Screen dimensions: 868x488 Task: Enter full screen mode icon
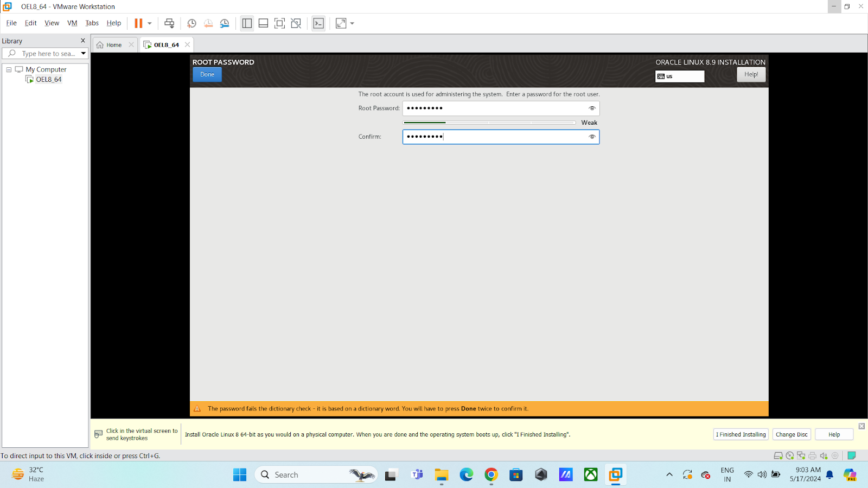[279, 23]
